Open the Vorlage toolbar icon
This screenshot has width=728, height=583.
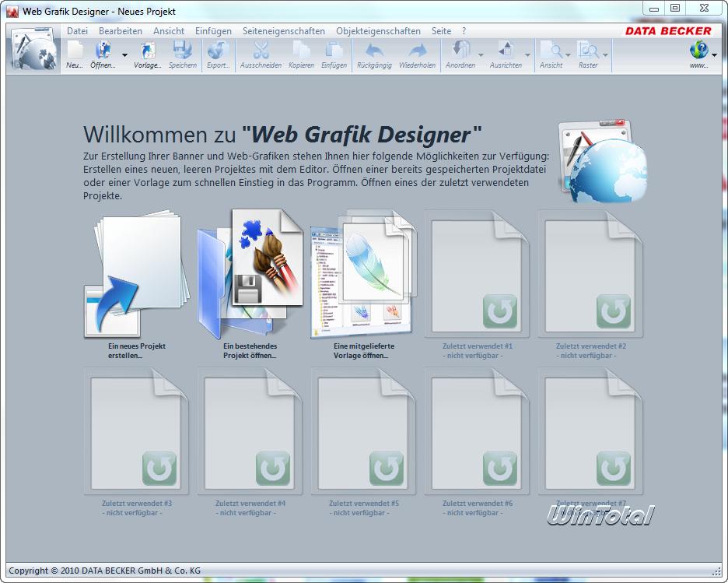(148, 50)
